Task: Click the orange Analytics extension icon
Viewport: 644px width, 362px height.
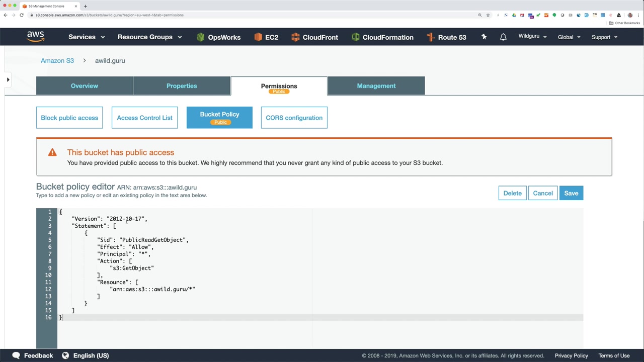Action: click(x=546, y=15)
